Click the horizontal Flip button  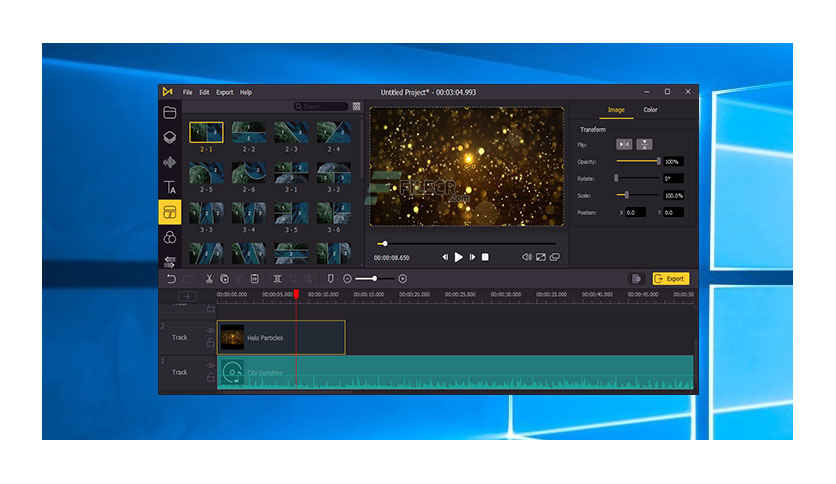pyautogui.click(x=624, y=145)
